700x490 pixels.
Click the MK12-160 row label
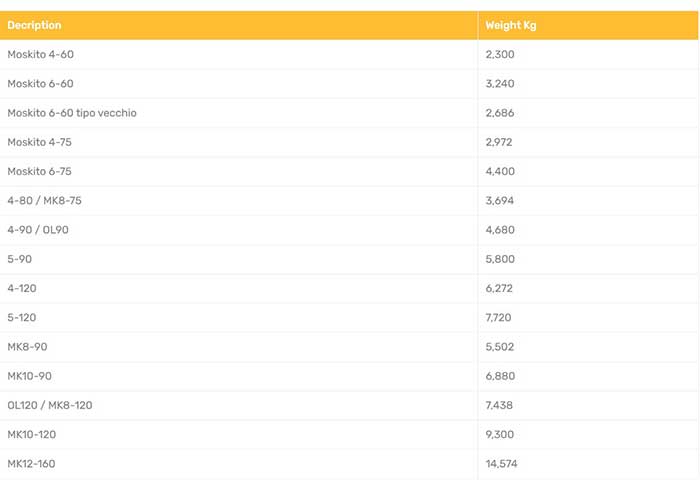pos(31,464)
